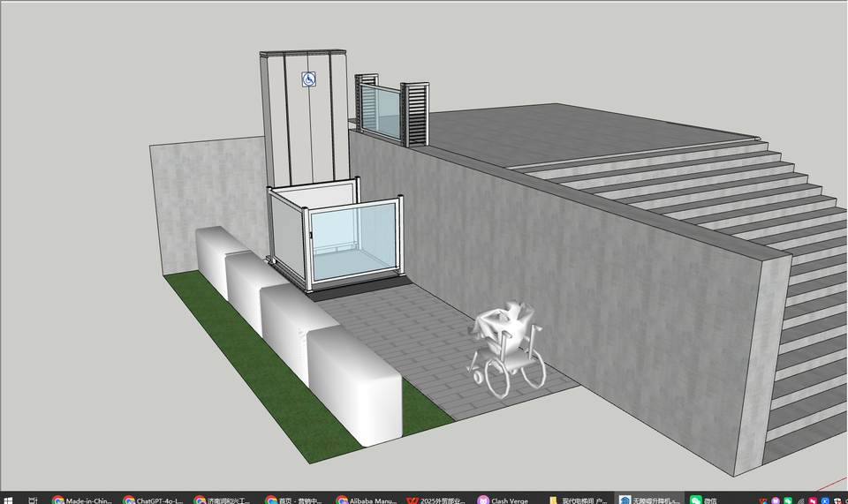The width and height of the screenshot is (848, 504).
Task: Open the 首页 Chrome window on the taskbar
Action: 295,500
